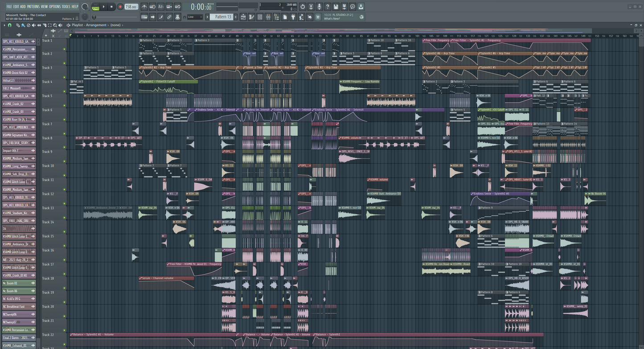This screenshot has width=644, height=349.
Task: Click the Save project floppy icon
Action: point(336,7)
